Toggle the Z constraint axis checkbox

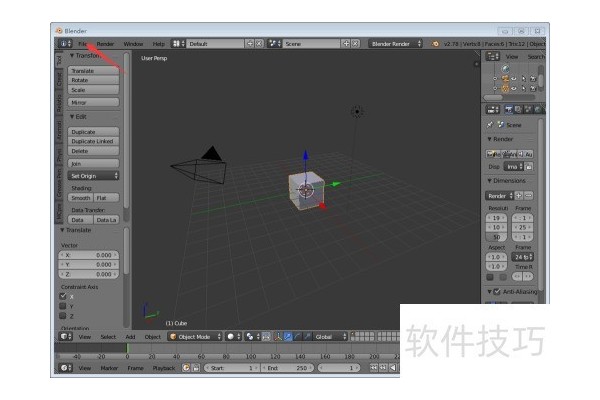click(63, 316)
